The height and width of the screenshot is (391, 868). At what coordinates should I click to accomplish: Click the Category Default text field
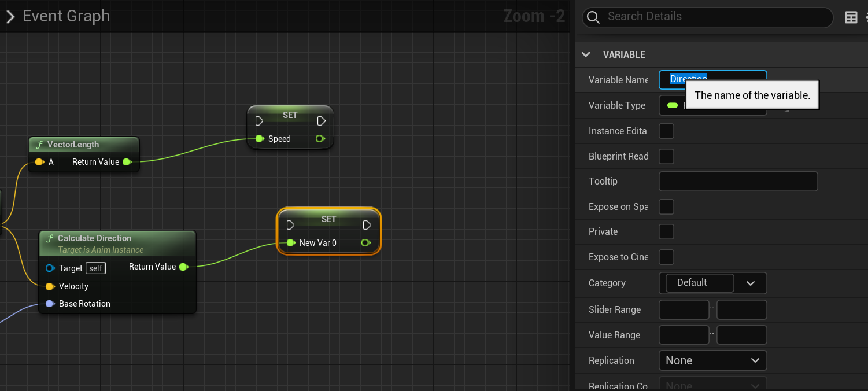coord(700,283)
